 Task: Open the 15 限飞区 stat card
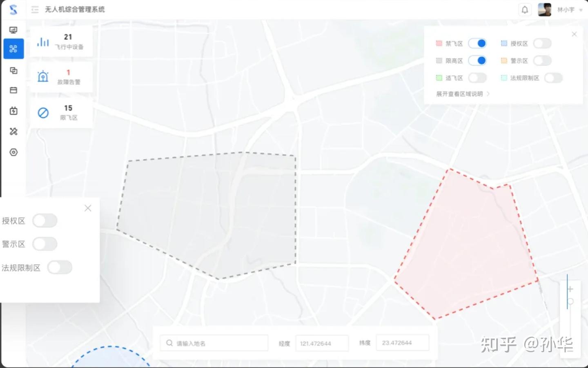(61, 112)
